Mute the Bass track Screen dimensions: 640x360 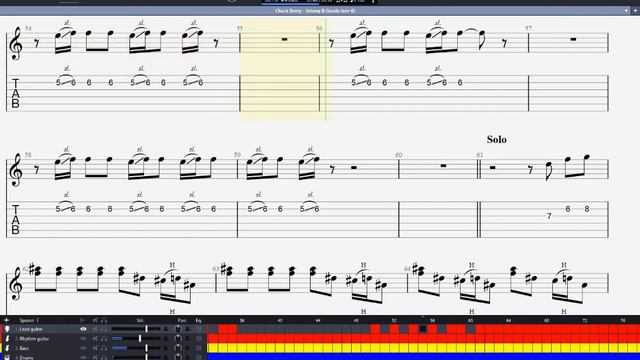coord(95,348)
